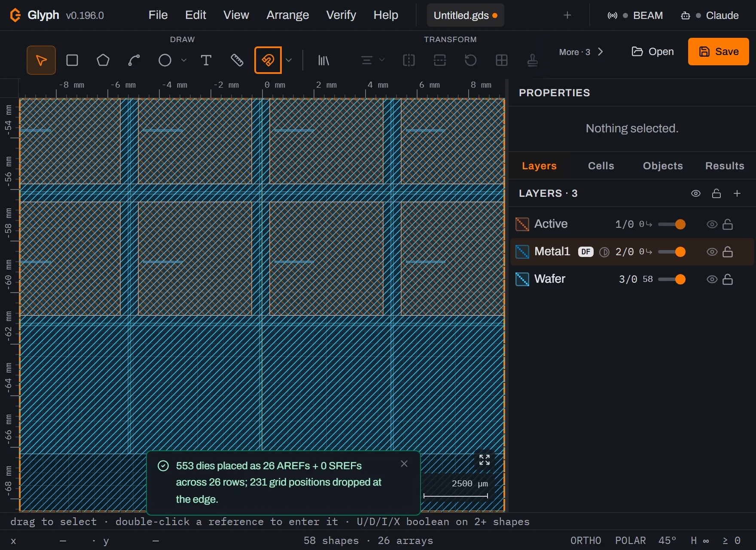Image resolution: width=756 pixels, height=550 pixels.
Task: Click the orange Save button
Action: (x=719, y=52)
